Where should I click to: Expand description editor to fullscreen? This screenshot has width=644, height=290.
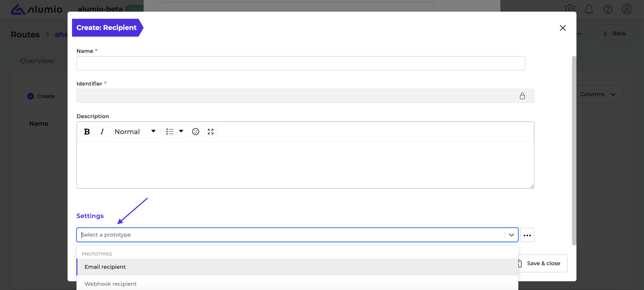coord(210,132)
